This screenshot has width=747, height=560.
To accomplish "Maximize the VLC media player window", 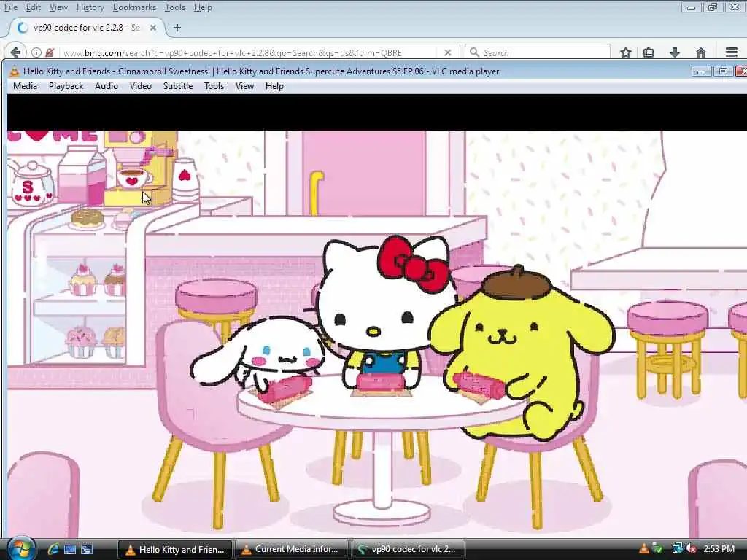I will [723, 71].
